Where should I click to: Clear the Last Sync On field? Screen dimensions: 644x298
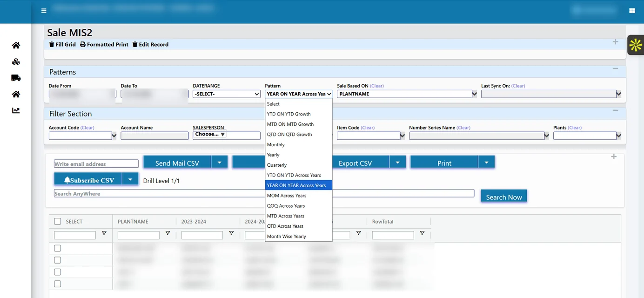[518, 86]
